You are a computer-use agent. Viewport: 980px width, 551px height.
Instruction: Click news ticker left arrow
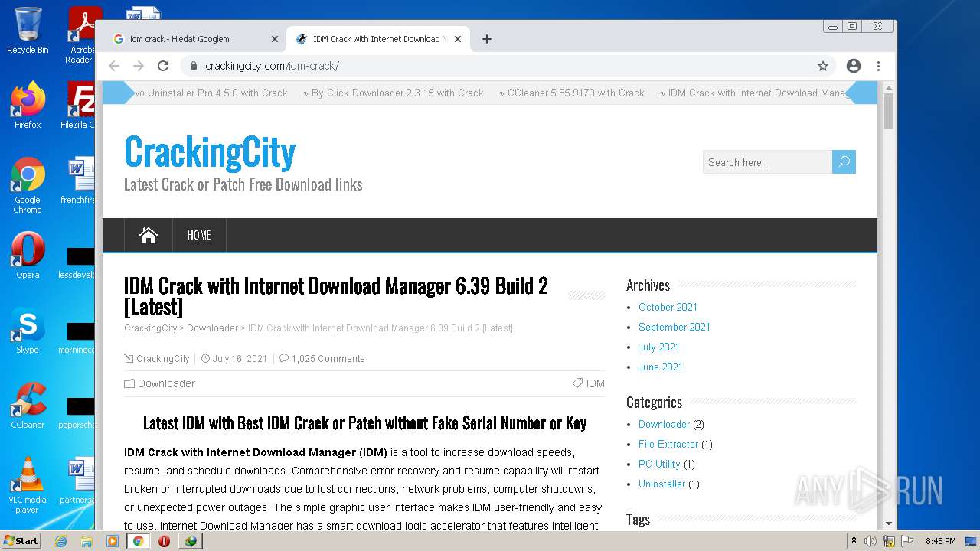tap(118, 93)
